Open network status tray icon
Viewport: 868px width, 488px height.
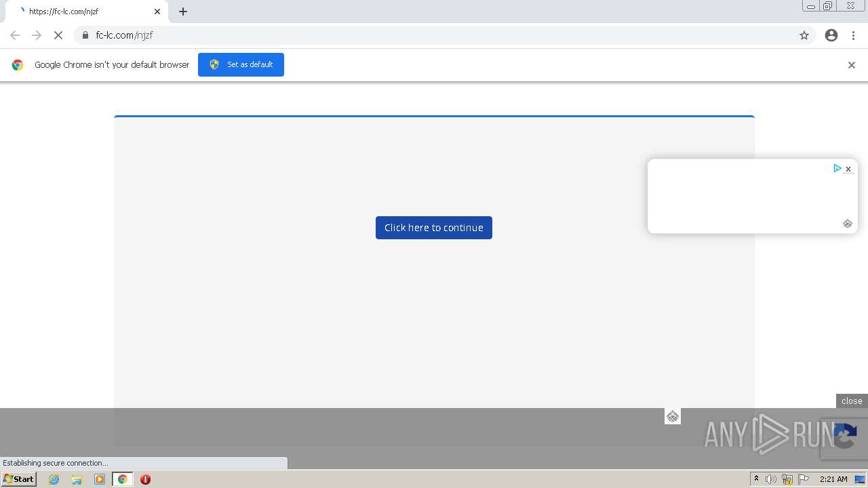tap(787, 479)
